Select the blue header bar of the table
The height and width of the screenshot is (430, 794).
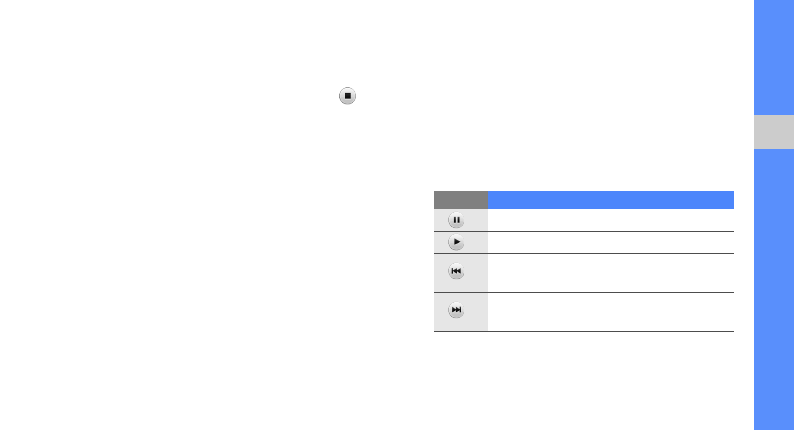[610, 199]
